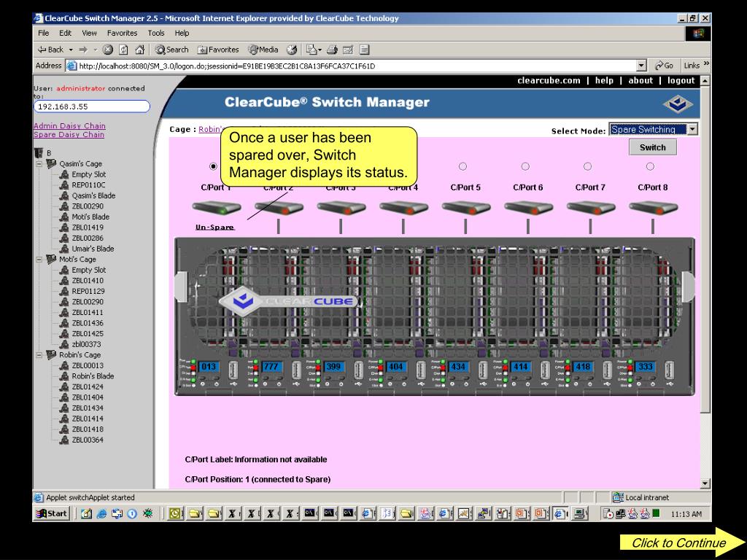This screenshot has width=747, height=560.
Task: Click the connected IP address field
Action: coord(91,106)
